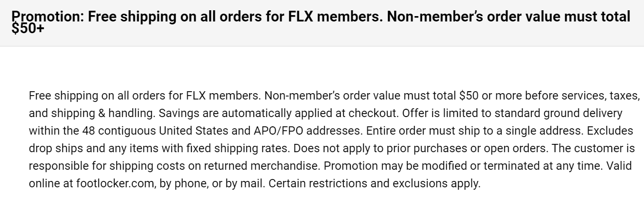This screenshot has height=219, width=644.
Task: Click the words "services, taxes" in the paragraph
Action: (x=603, y=95)
